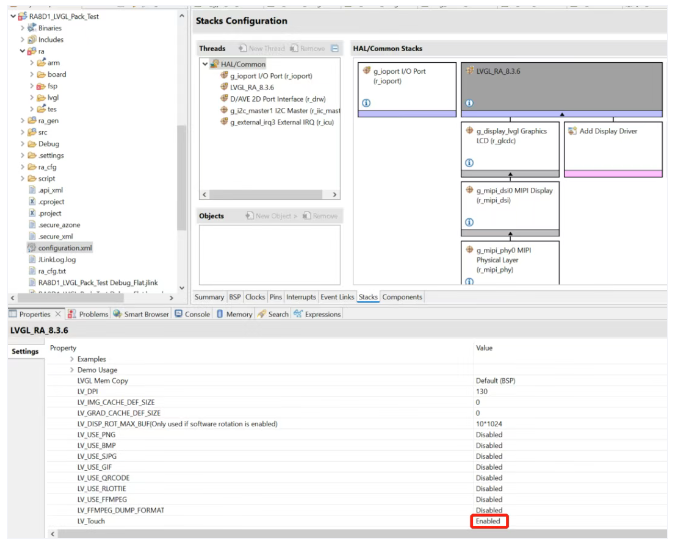This screenshot has width=674, height=544.
Task: Click LV_DISP_ROT_MAX_BUF value 10*1024
Action: click(x=489, y=424)
